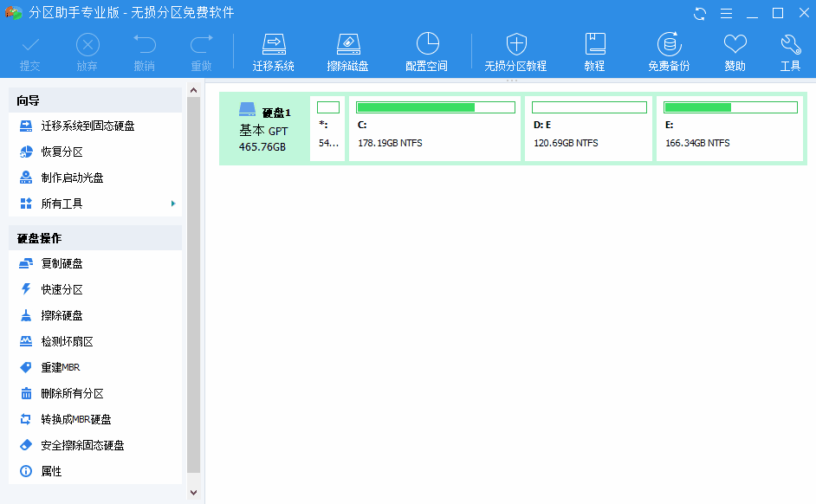Click the E: partition usage bar
Screen dimensions: 816x504
coord(730,107)
